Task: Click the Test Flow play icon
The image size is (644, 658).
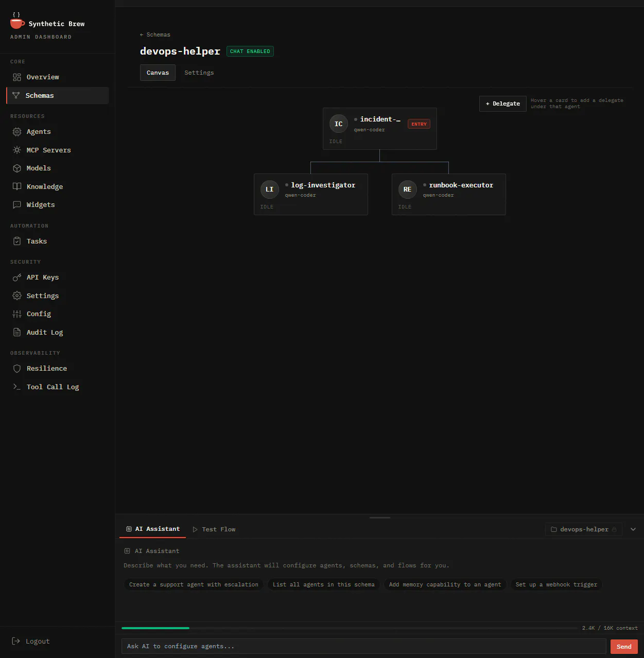Action: click(x=195, y=529)
